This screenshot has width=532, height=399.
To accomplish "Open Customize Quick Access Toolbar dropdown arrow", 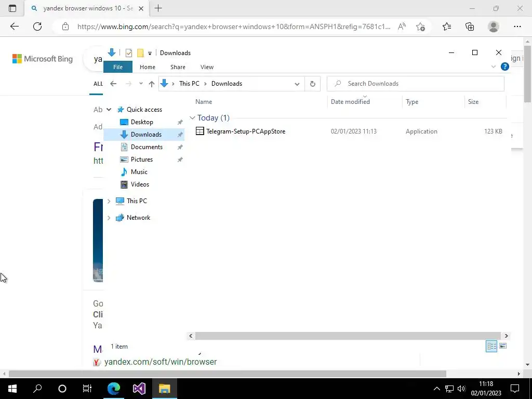I will point(150,54).
